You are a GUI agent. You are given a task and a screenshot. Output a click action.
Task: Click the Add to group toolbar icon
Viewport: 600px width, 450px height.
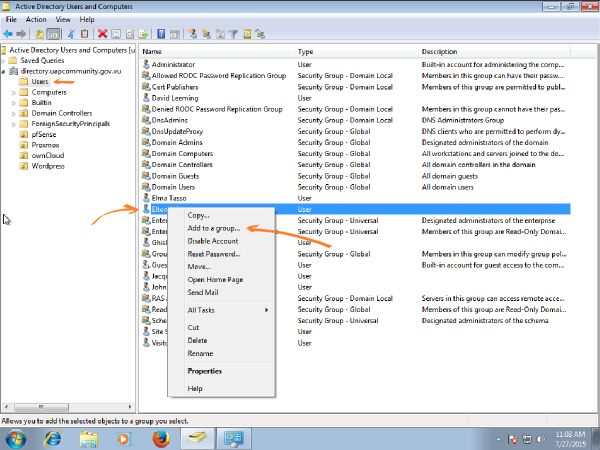(x=261, y=34)
